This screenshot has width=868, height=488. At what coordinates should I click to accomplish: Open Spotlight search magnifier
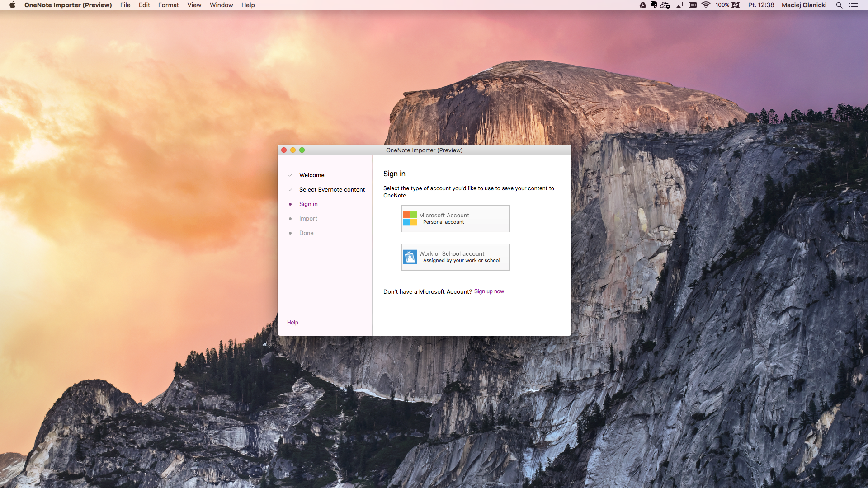pos(839,5)
